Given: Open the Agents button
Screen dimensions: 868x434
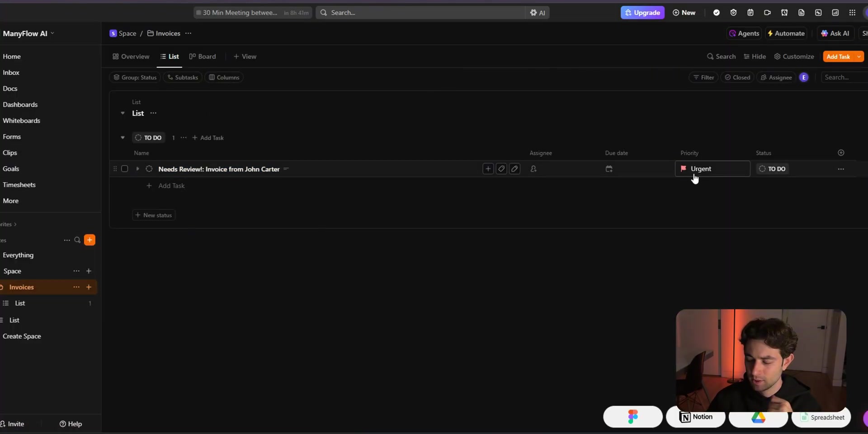Looking at the screenshot, I should point(744,33).
